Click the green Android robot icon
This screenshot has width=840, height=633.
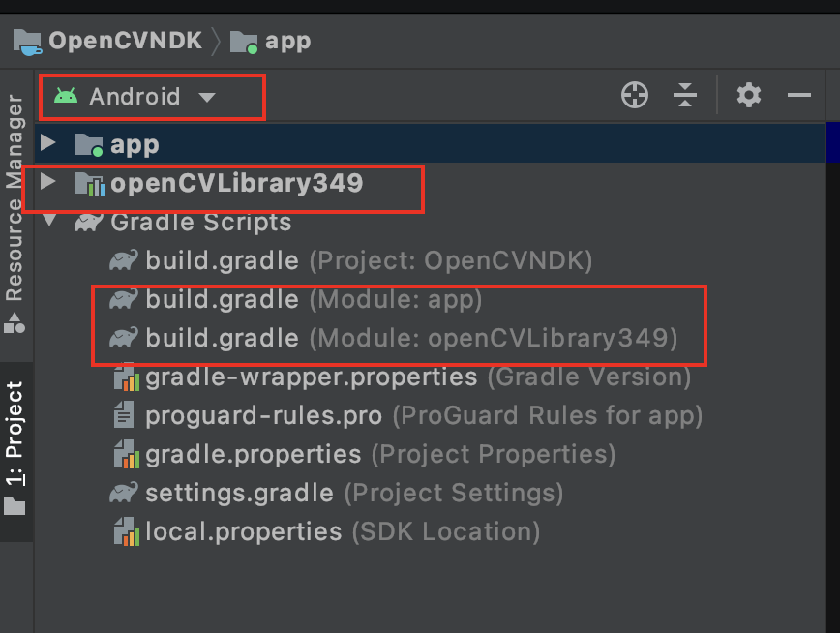tap(66, 97)
